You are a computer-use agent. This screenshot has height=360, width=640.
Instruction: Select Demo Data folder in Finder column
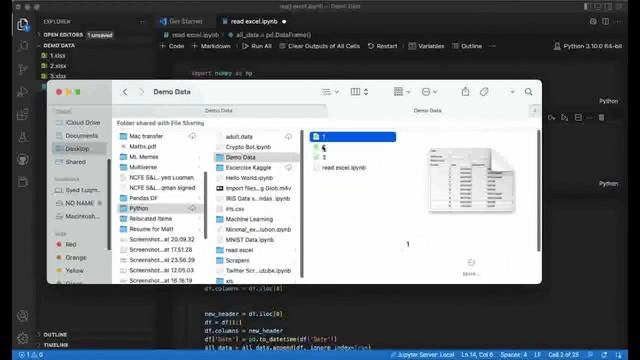pyautogui.click(x=256, y=157)
